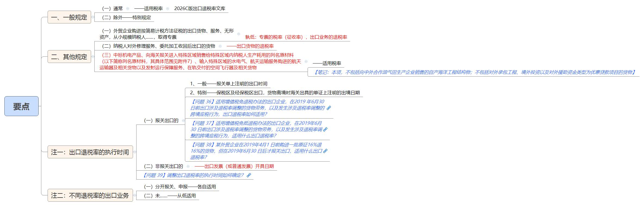Select the (一)外贸企业购进按简易计税 node text
644x206 pixels.
click(167, 34)
